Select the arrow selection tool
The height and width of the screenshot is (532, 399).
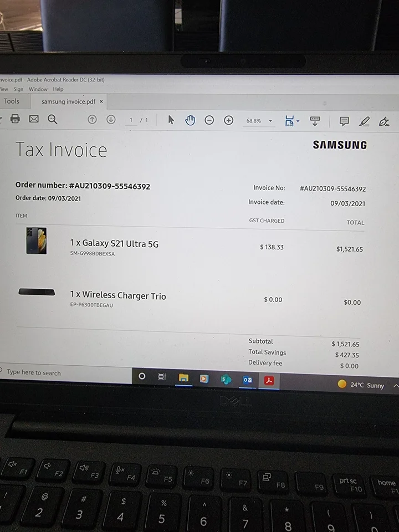[x=171, y=120]
